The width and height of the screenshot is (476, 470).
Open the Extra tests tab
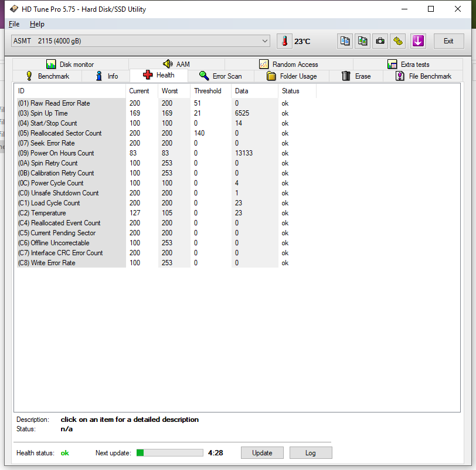click(408, 65)
